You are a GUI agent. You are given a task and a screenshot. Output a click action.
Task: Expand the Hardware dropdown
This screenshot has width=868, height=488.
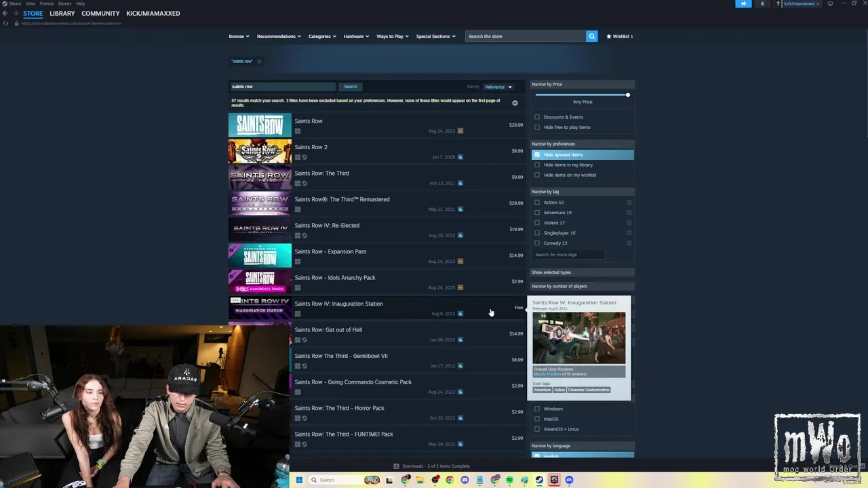coord(356,36)
